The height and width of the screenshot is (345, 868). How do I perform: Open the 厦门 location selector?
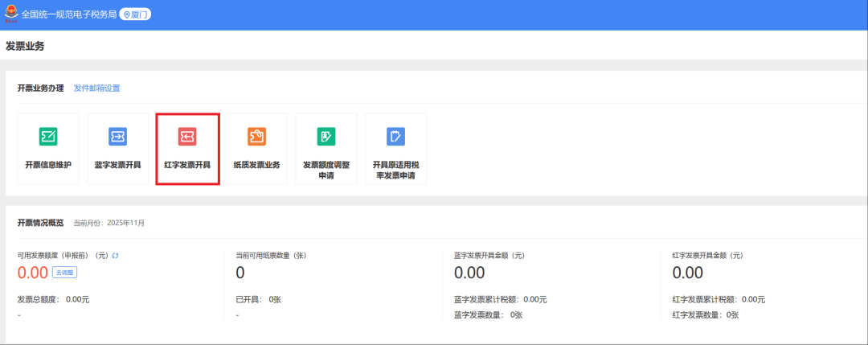pos(135,14)
